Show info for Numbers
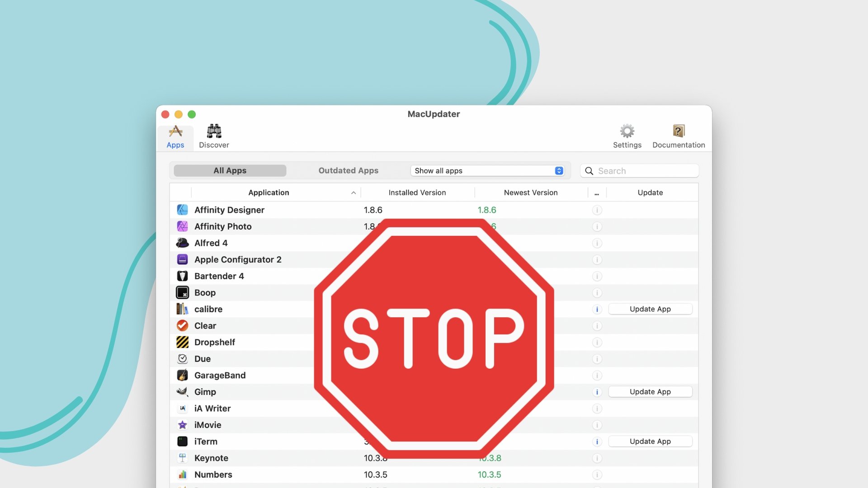The width and height of the screenshot is (868, 488). point(597,475)
